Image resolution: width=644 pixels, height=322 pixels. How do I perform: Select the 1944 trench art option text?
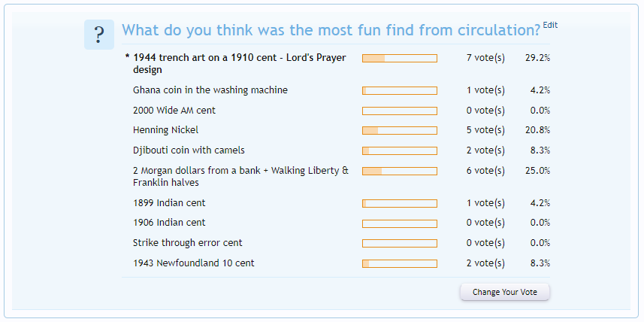click(x=240, y=64)
